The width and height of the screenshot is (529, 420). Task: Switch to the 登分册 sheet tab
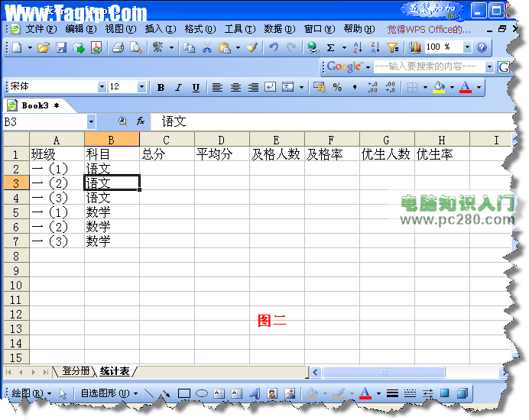tap(76, 371)
